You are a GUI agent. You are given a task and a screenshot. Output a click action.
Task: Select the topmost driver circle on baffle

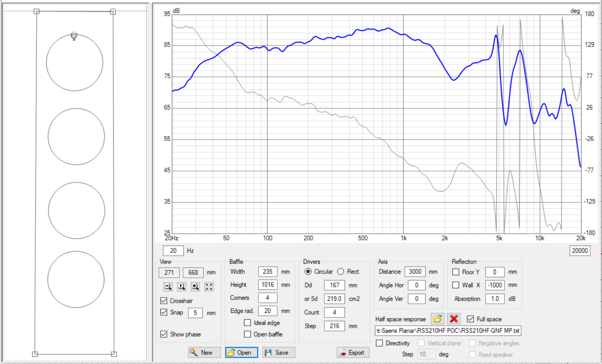point(75,63)
